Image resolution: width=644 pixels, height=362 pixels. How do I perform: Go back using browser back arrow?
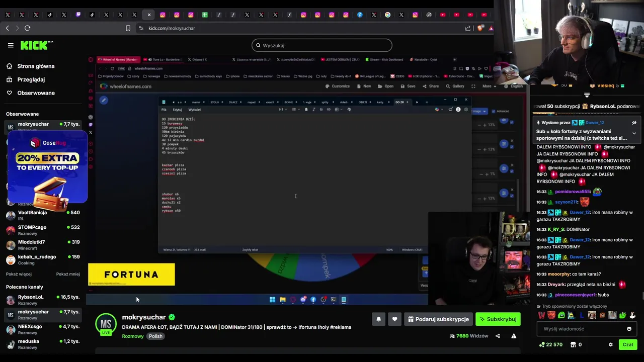pyautogui.click(x=8, y=28)
